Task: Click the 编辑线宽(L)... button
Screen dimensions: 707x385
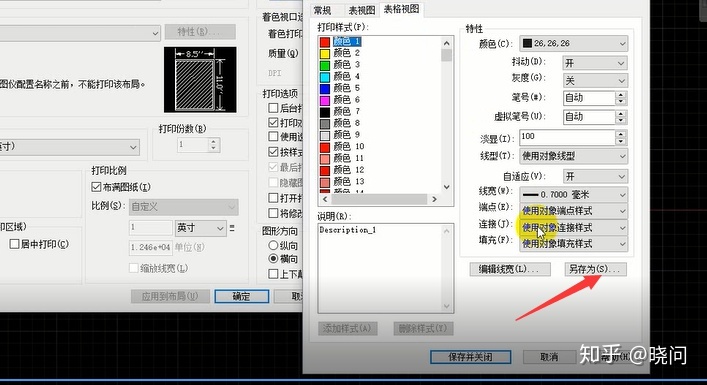Action: tap(510, 269)
